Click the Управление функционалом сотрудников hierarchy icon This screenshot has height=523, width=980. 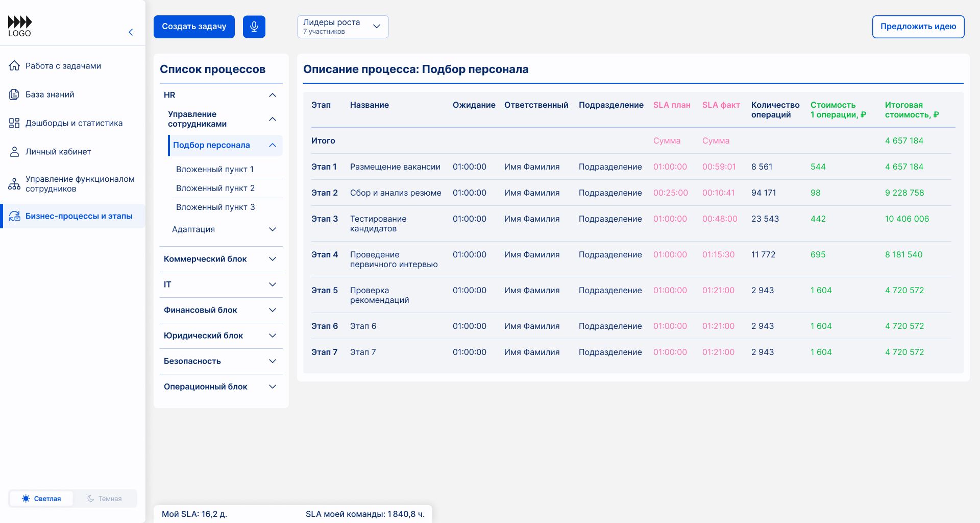[x=14, y=184]
